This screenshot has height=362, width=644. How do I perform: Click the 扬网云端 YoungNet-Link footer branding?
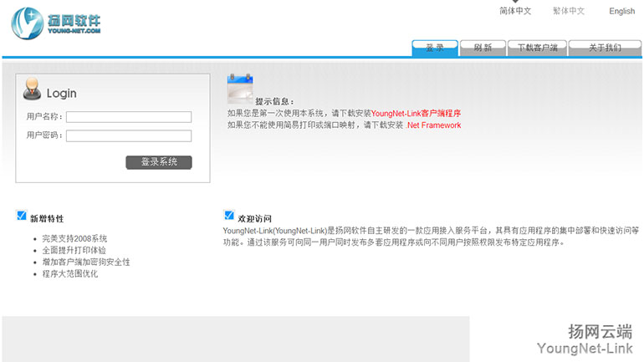click(x=585, y=339)
